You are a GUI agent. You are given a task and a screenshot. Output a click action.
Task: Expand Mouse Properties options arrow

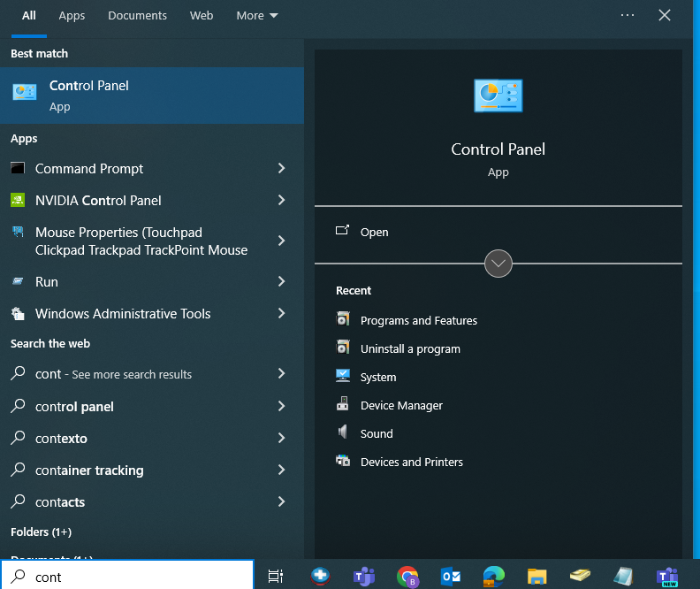point(281,241)
